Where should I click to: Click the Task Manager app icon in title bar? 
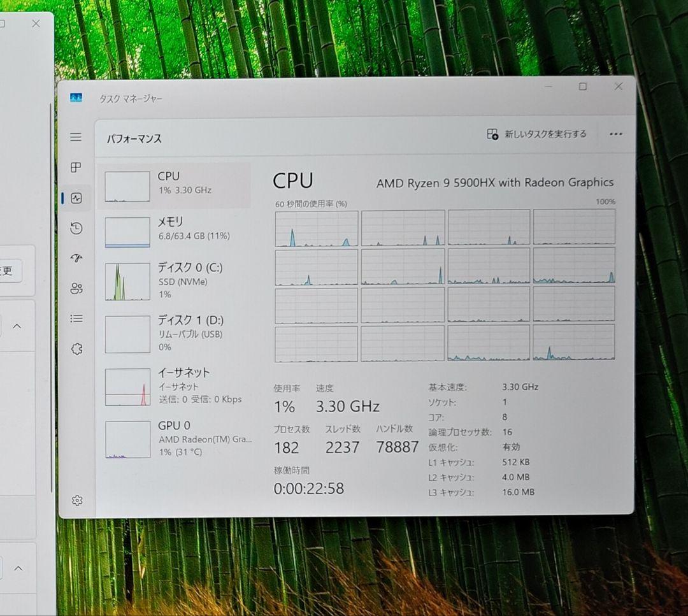(x=76, y=97)
